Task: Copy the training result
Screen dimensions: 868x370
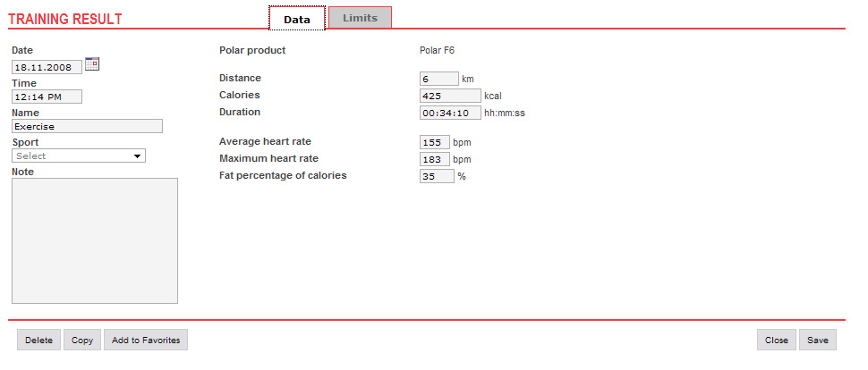Action: [82, 341]
